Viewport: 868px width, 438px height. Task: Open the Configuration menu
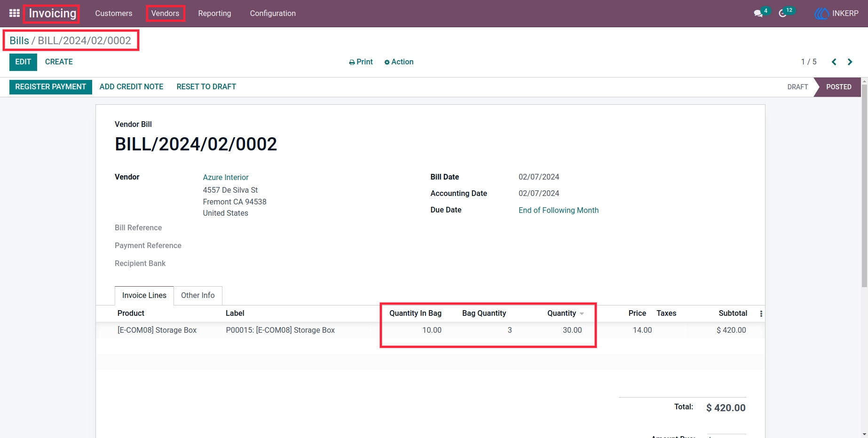pyautogui.click(x=273, y=14)
